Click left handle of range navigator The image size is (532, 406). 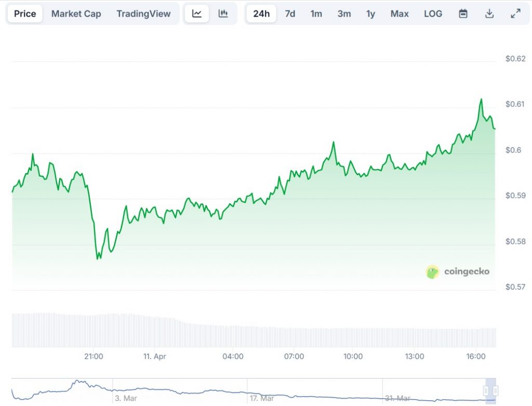487,390
